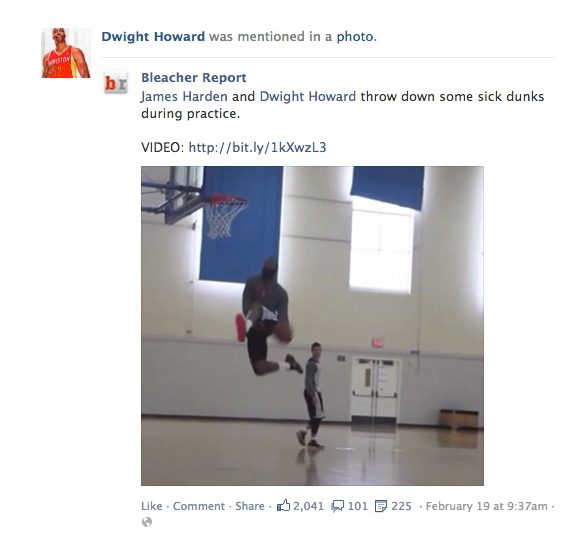Click the thumbs-up likes count icon
The width and height of the screenshot is (585, 553).
(283, 506)
